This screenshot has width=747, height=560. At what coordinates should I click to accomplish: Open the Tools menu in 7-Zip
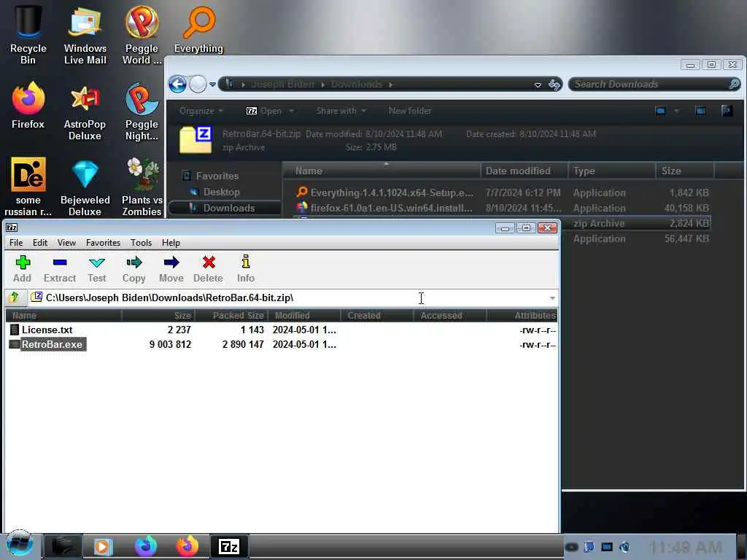point(141,243)
